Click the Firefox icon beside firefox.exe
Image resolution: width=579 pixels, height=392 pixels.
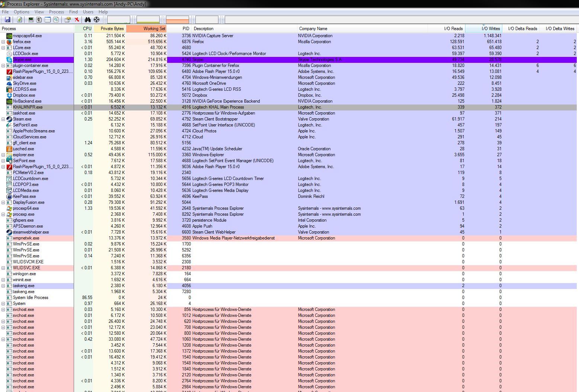click(9, 42)
